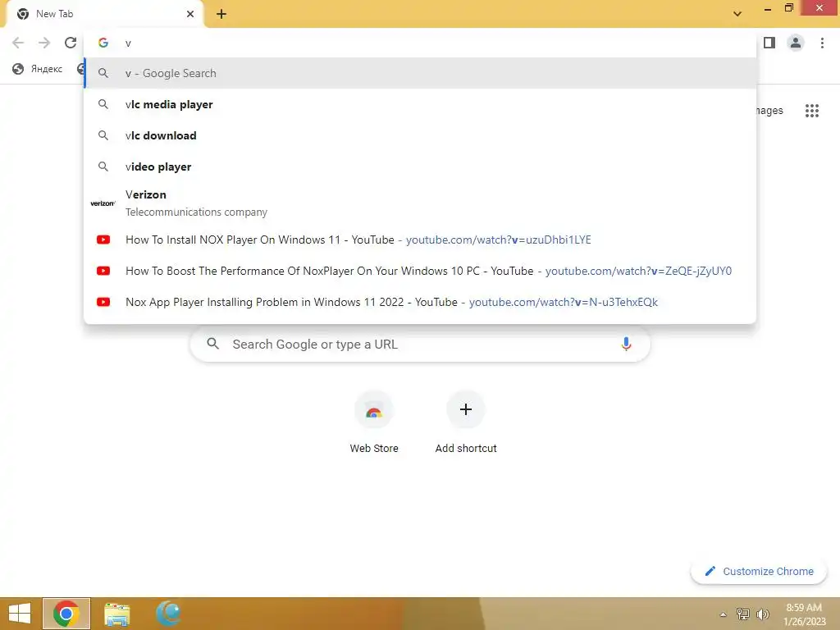Click the YouTube icon beside Nox installing problem result
The height and width of the screenshot is (630, 840).
103,302
